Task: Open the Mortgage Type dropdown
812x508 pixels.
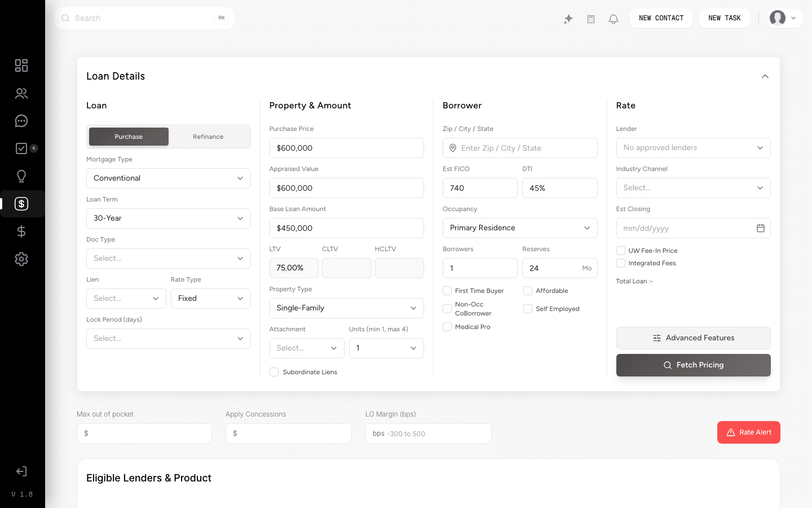Action: [169, 178]
